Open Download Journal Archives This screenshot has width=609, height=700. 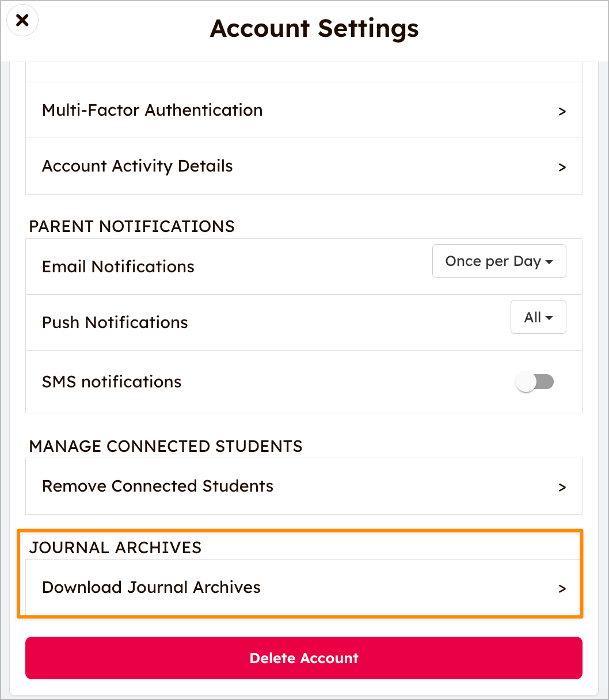click(x=151, y=588)
